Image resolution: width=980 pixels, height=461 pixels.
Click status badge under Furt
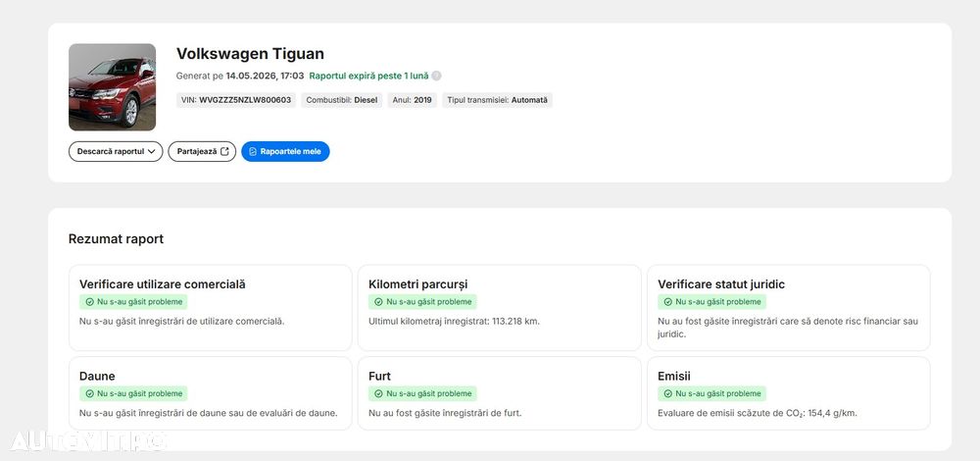tap(422, 394)
